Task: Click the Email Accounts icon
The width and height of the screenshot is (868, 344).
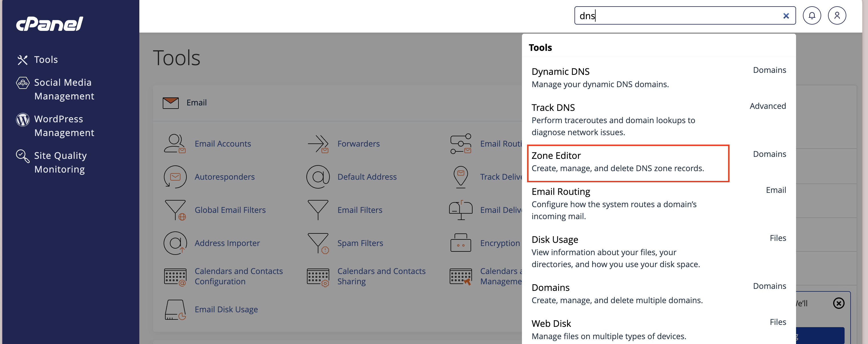Action: tap(175, 144)
